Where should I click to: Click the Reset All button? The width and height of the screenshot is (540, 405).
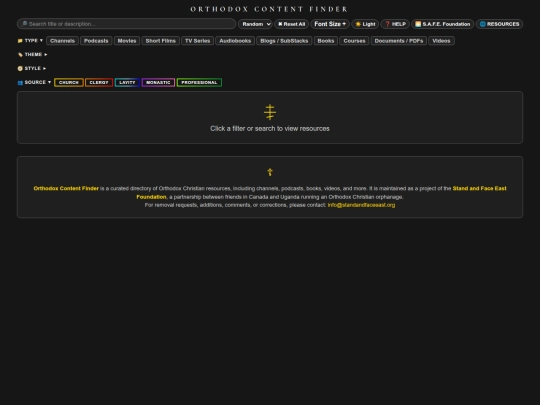[x=291, y=24]
